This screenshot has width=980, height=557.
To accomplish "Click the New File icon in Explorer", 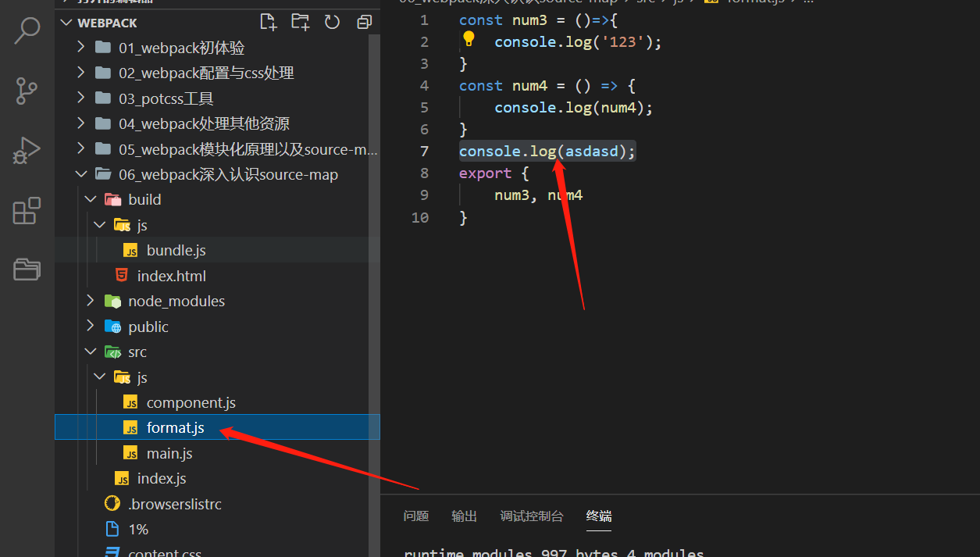I will [x=268, y=22].
